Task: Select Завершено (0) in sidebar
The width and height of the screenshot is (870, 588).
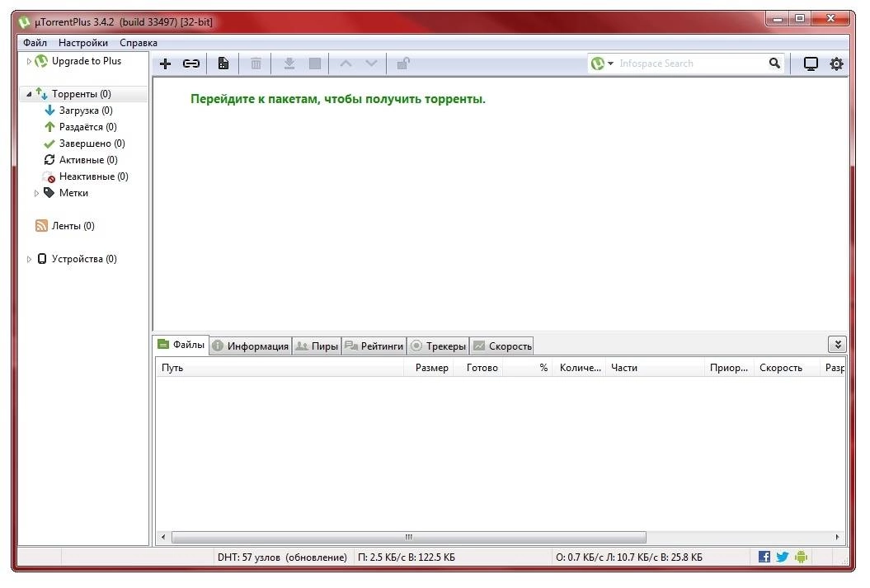Action: pos(92,143)
